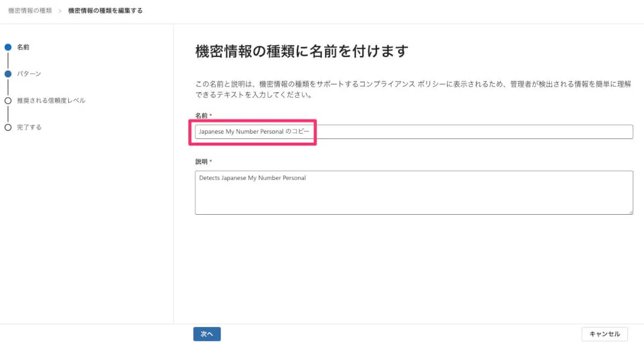Grab the 説明 textarea resize handle

click(x=630, y=211)
